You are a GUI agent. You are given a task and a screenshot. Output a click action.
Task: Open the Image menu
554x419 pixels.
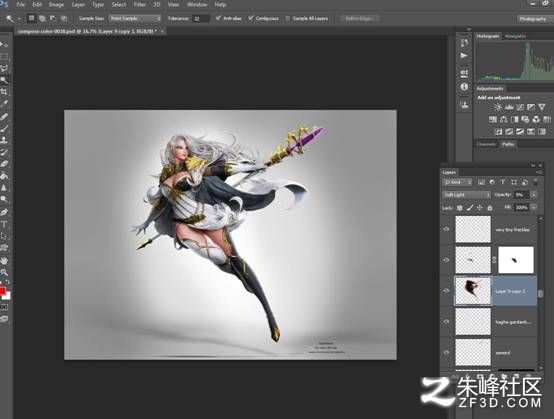click(56, 5)
